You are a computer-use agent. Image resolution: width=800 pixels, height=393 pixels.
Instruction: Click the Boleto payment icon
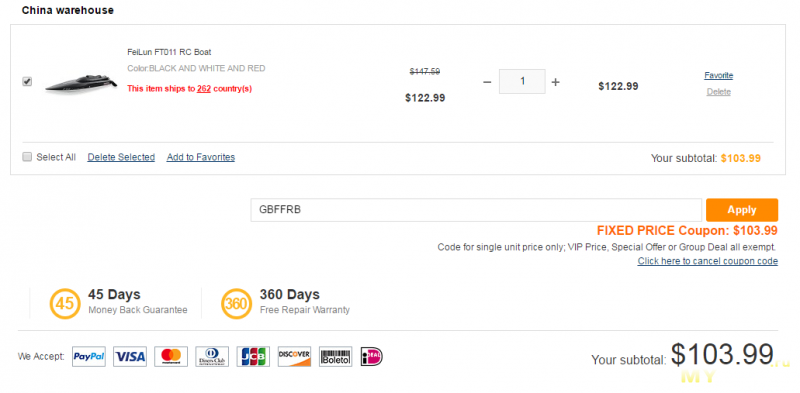click(336, 357)
